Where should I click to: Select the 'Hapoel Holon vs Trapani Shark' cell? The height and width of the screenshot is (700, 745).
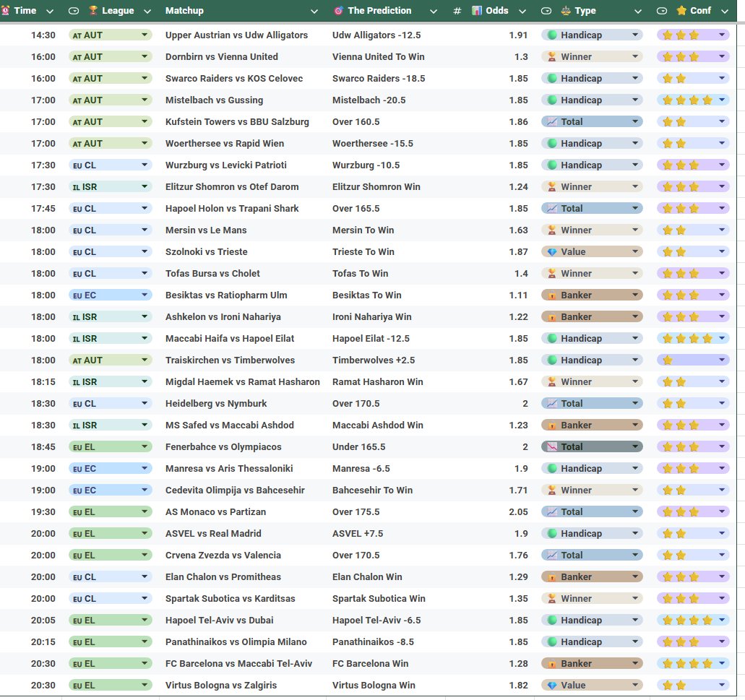(x=242, y=209)
